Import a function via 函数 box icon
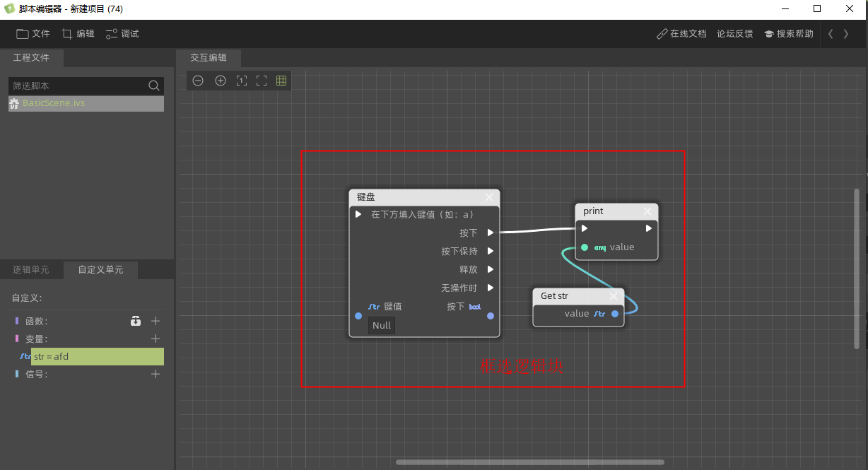The image size is (868, 470). click(136, 321)
